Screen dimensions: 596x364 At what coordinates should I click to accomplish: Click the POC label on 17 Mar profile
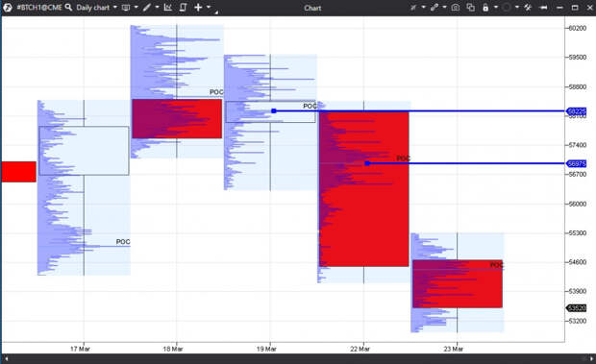(x=123, y=242)
